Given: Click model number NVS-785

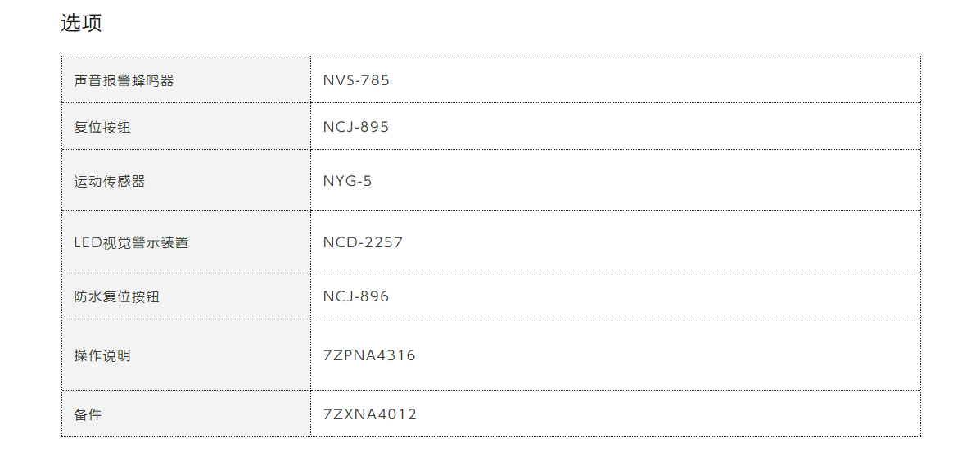Looking at the screenshot, I should (x=356, y=80).
